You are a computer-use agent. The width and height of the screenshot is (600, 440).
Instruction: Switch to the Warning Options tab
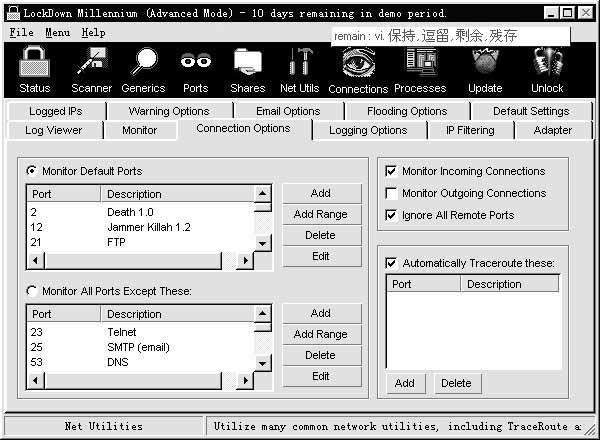(169, 111)
